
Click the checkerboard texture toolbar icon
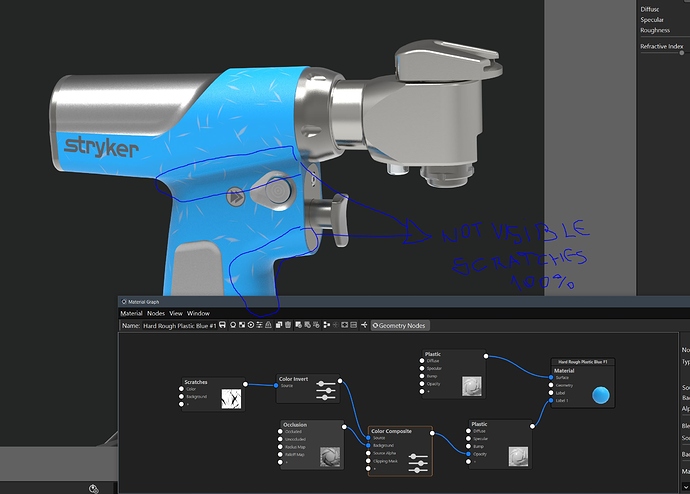pos(242,325)
